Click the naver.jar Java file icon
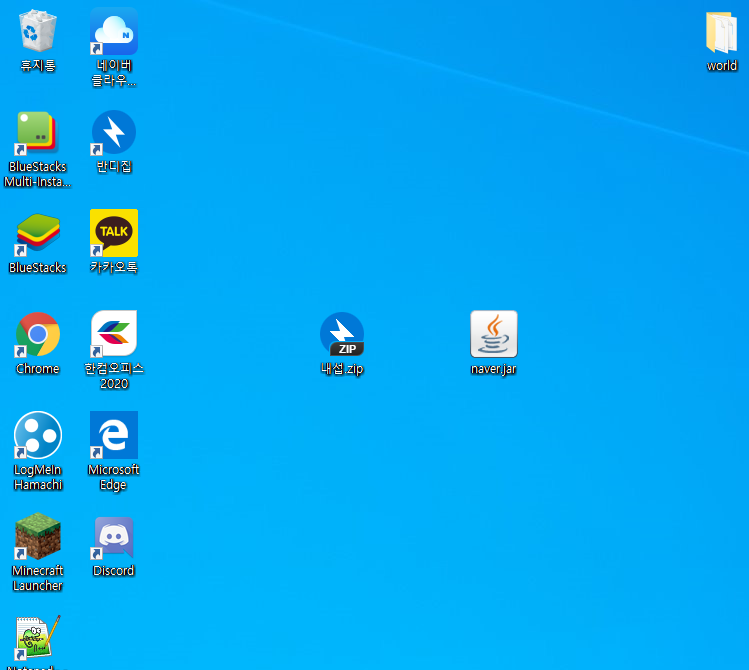The width and height of the screenshot is (749, 670). click(x=494, y=334)
